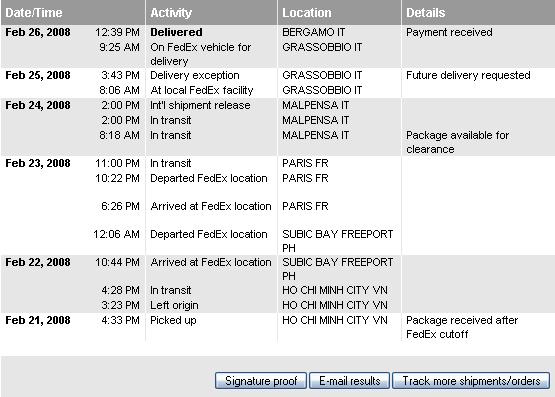Select the Feb 23, 2008 date
Image resolution: width=555 pixels, height=397 pixels.
coord(38,163)
